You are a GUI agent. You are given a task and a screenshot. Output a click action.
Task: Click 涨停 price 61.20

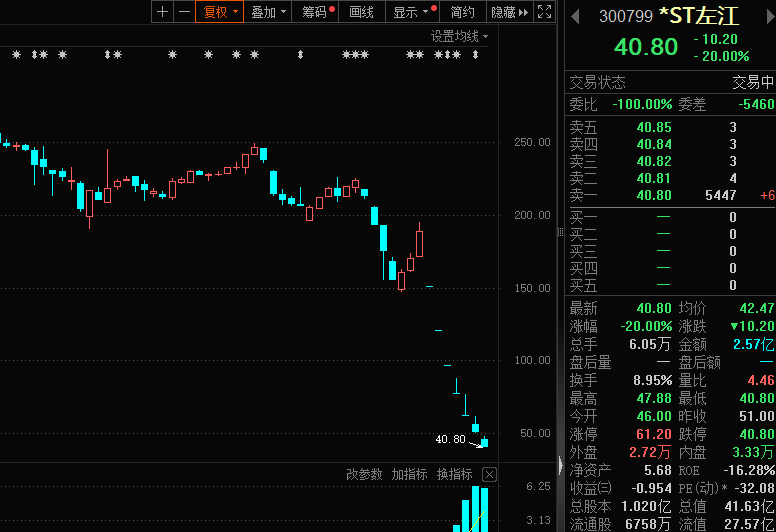tap(654, 435)
